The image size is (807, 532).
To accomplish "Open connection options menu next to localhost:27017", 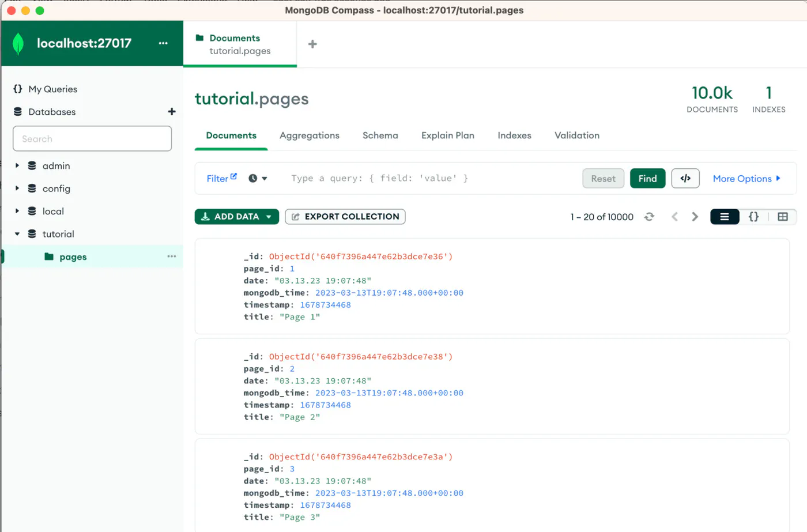I will pos(163,43).
